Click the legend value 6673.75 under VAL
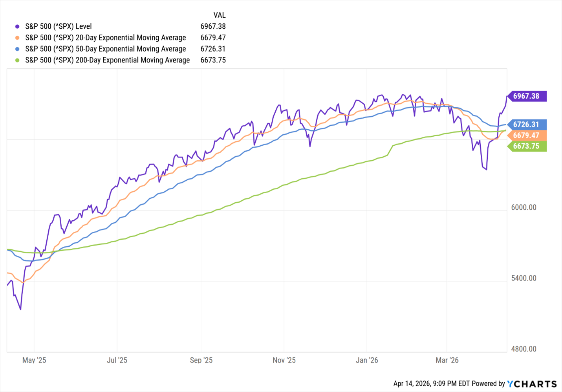 click(x=213, y=60)
